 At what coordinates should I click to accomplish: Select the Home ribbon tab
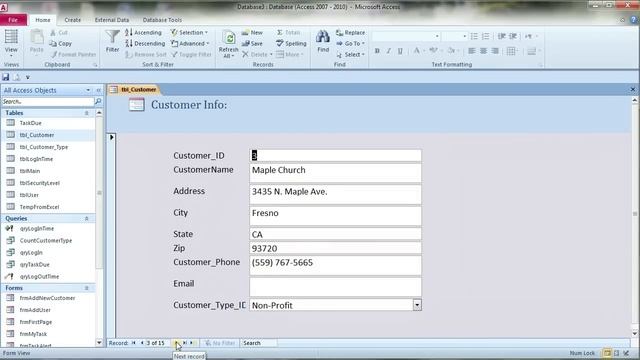(x=43, y=20)
